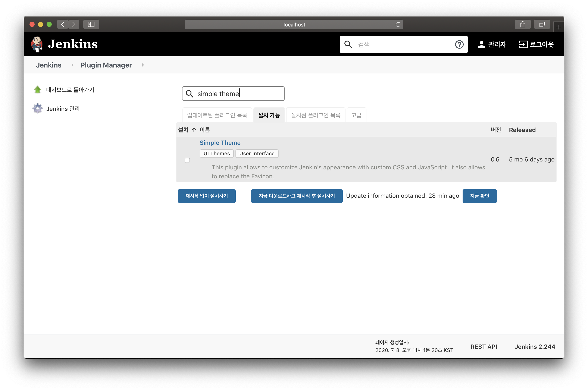Image resolution: width=588 pixels, height=390 pixels.
Task: Switch to 설치된 플러그인 목록 tab
Action: pos(315,115)
